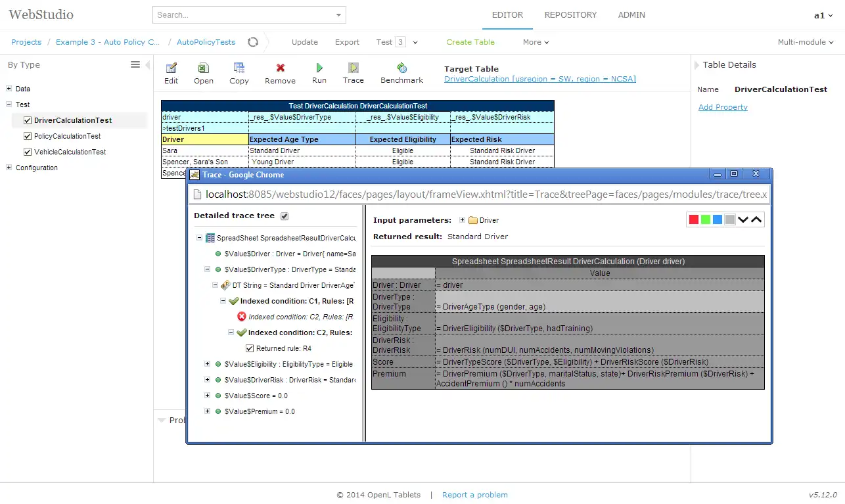
Task: Click the refresh icon beside AutoPolicyTests
Action: click(253, 42)
